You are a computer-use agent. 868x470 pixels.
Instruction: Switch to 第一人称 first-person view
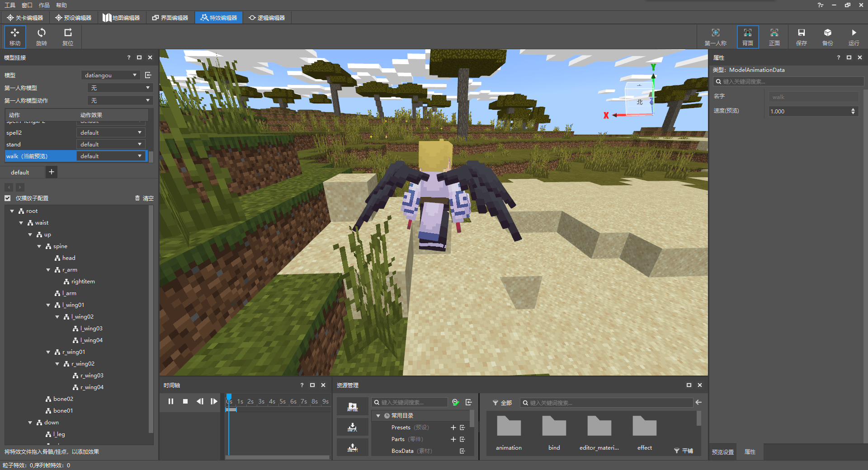715,37
